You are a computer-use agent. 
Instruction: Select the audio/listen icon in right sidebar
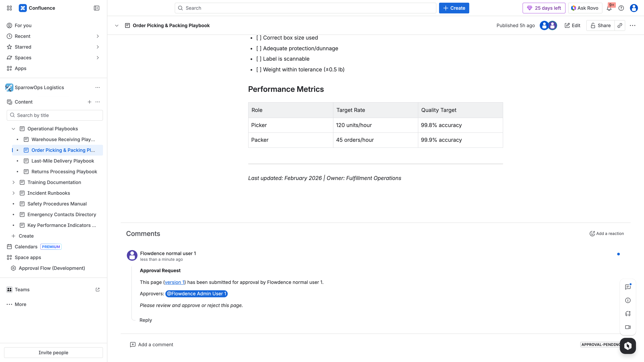click(x=628, y=314)
